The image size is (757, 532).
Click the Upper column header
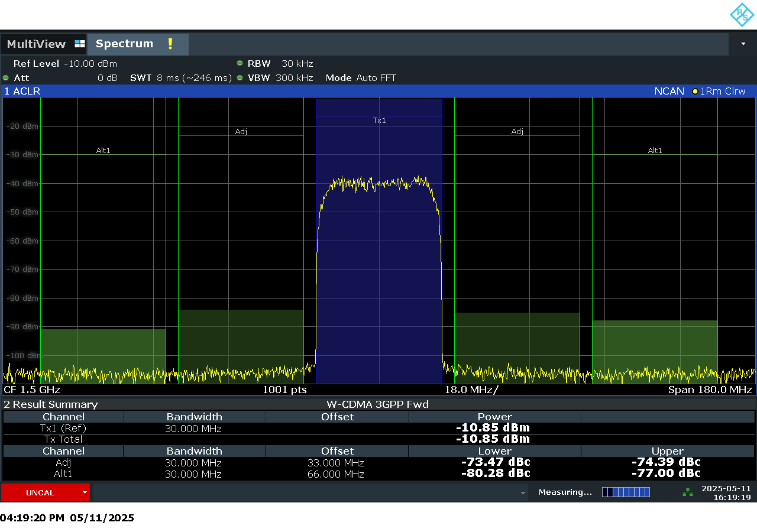pos(667,451)
